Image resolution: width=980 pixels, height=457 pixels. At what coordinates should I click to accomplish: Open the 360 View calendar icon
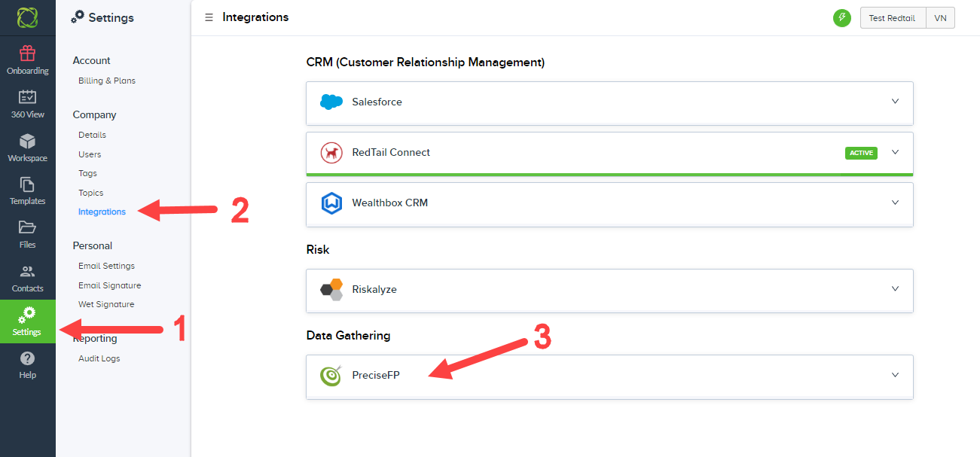click(27, 97)
